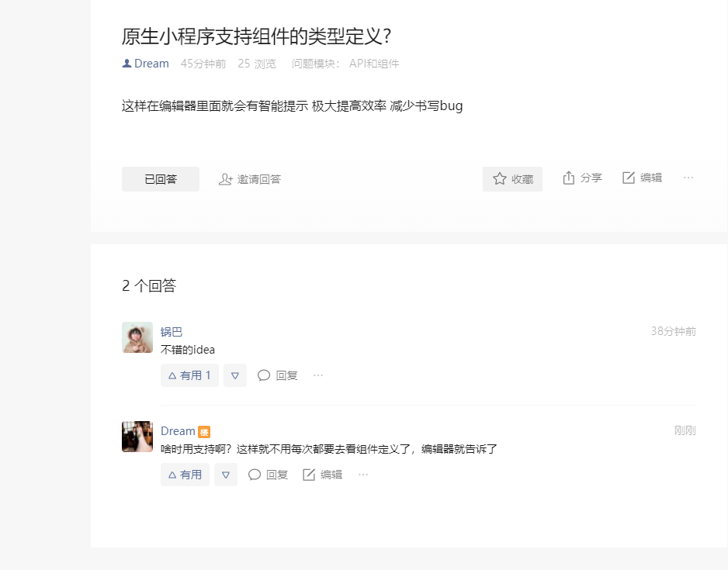Open Dream's profile from the question header

click(x=150, y=63)
